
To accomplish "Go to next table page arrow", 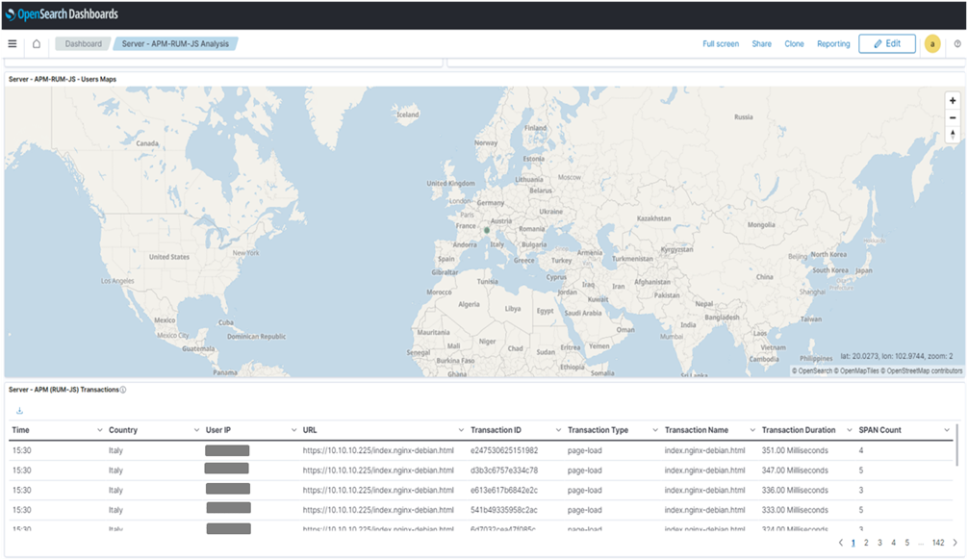I will point(955,543).
